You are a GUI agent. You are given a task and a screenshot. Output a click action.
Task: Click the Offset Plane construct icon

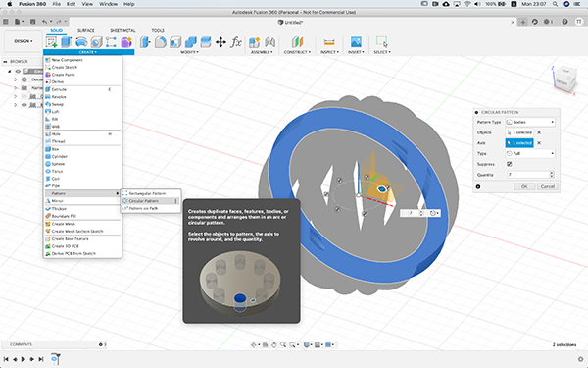coord(297,41)
